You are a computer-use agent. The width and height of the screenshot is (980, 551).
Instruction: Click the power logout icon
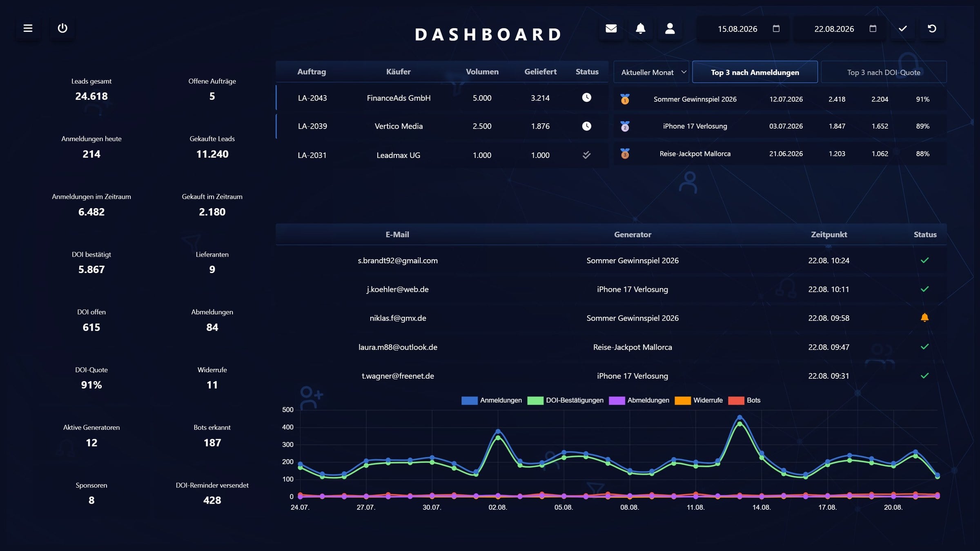62,28
